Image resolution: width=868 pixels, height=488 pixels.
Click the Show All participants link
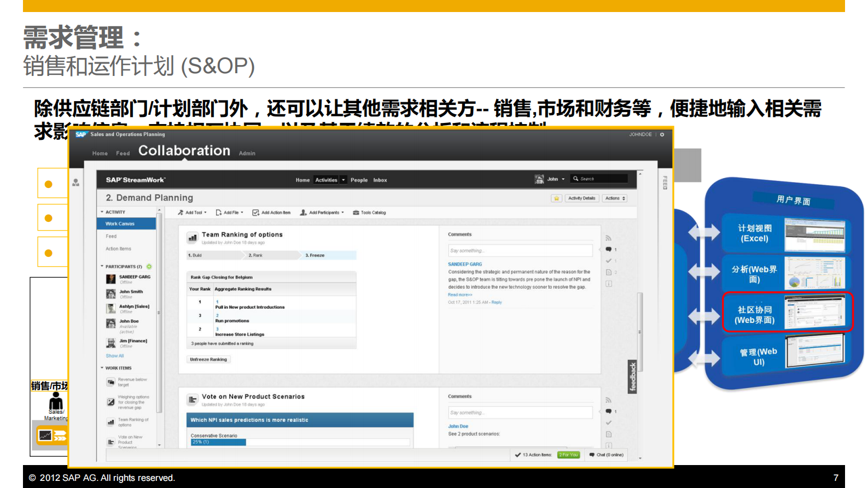pyautogui.click(x=115, y=356)
